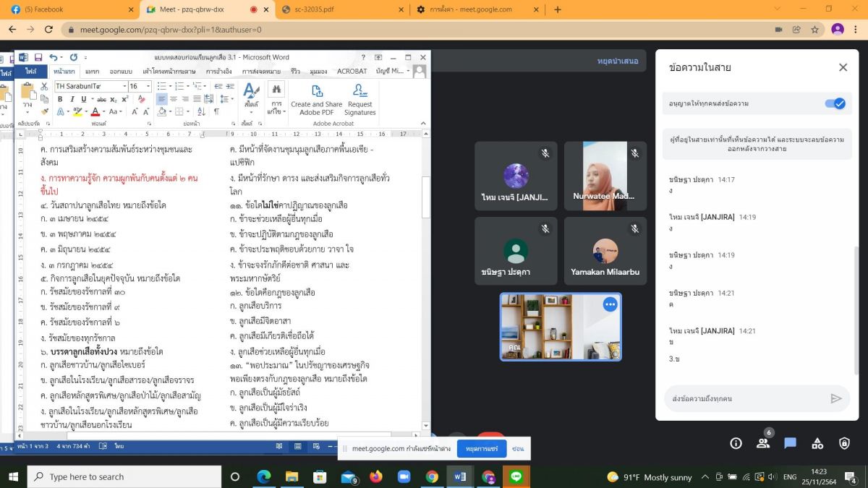Open Meet activities shapes icon
Viewport: 868px width, 488px height.
pos(817,443)
